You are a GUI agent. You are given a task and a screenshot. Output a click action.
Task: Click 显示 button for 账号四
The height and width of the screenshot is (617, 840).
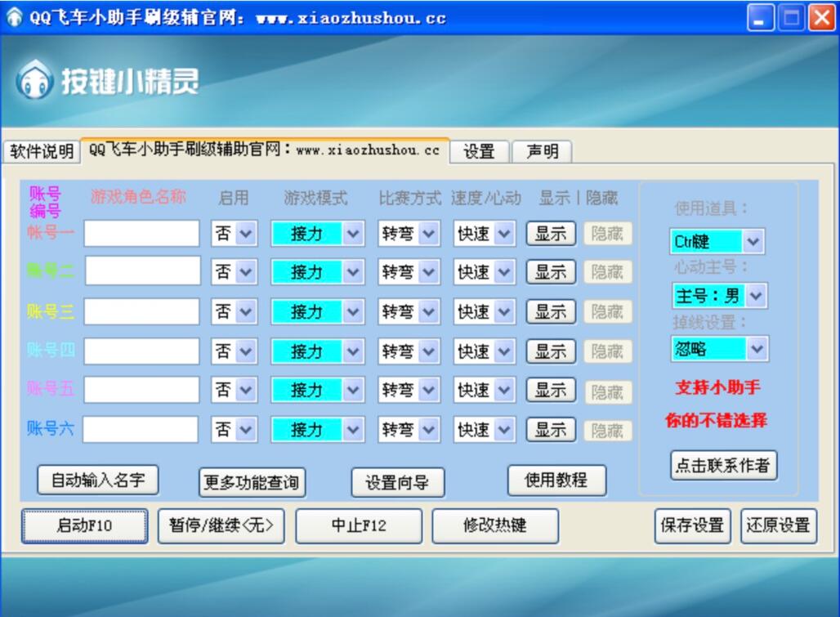pos(551,351)
